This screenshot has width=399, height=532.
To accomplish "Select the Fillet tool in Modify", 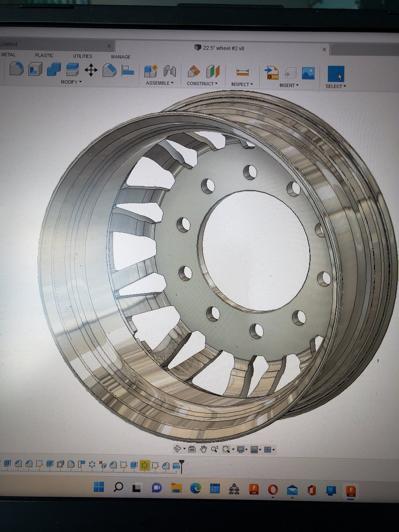I will tap(17, 69).
